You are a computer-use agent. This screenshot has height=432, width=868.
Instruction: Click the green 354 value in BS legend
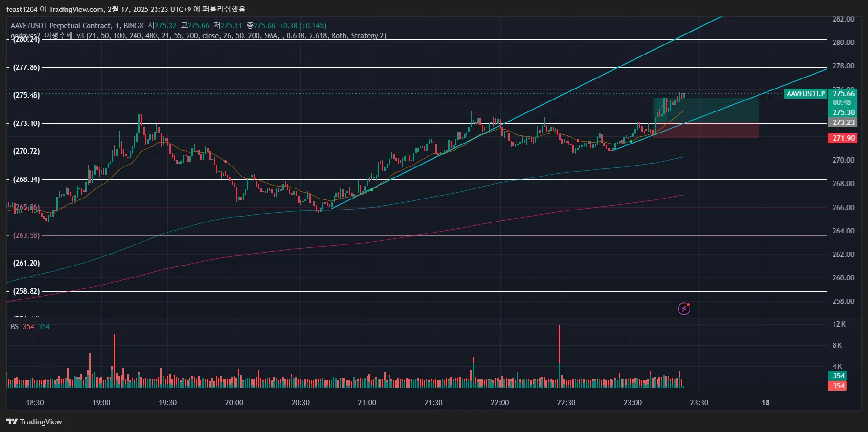(x=44, y=327)
